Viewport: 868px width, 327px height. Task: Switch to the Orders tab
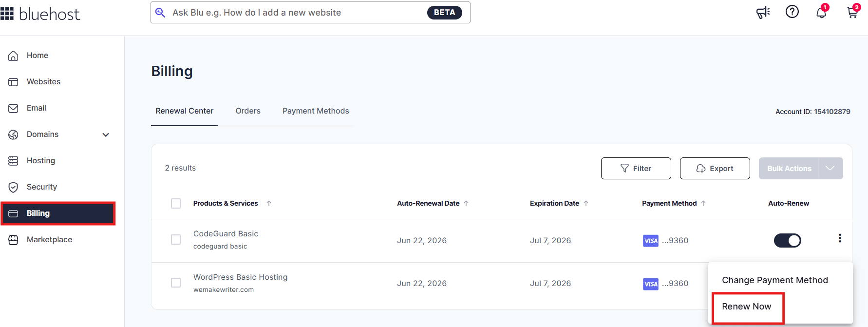pos(248,111)
